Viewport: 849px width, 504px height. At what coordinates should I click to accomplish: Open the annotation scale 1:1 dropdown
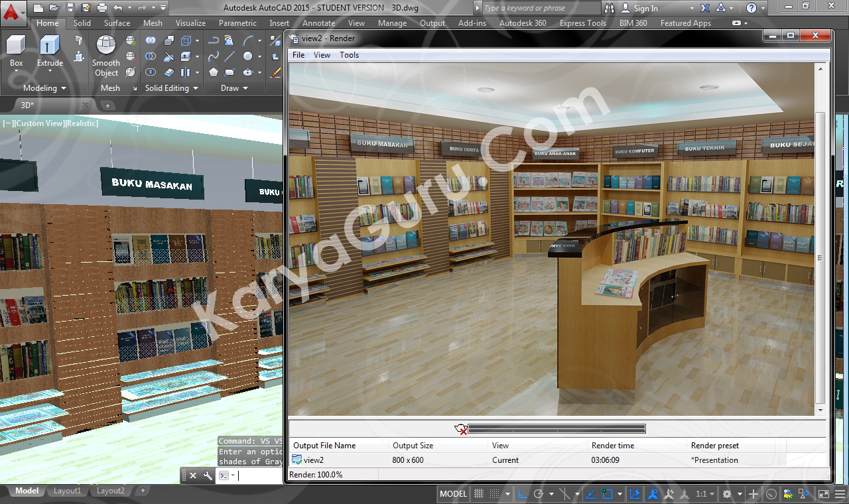(x=704, y=494)
